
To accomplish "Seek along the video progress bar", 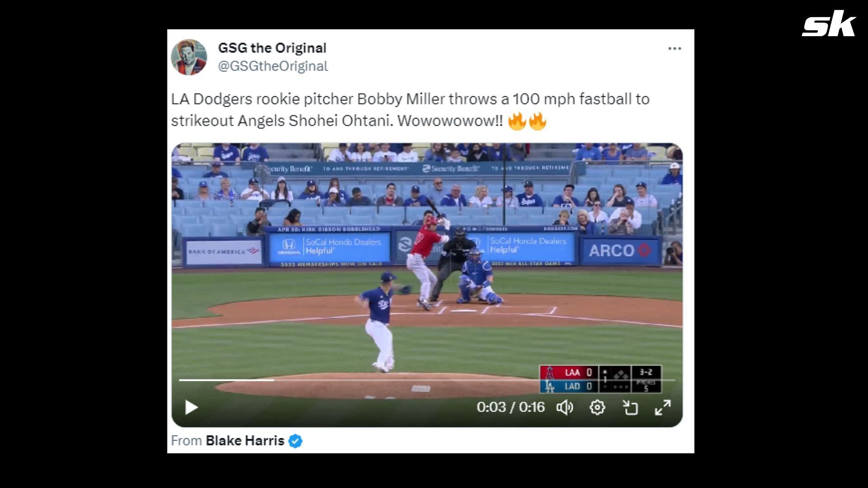I will click(427, 380).
